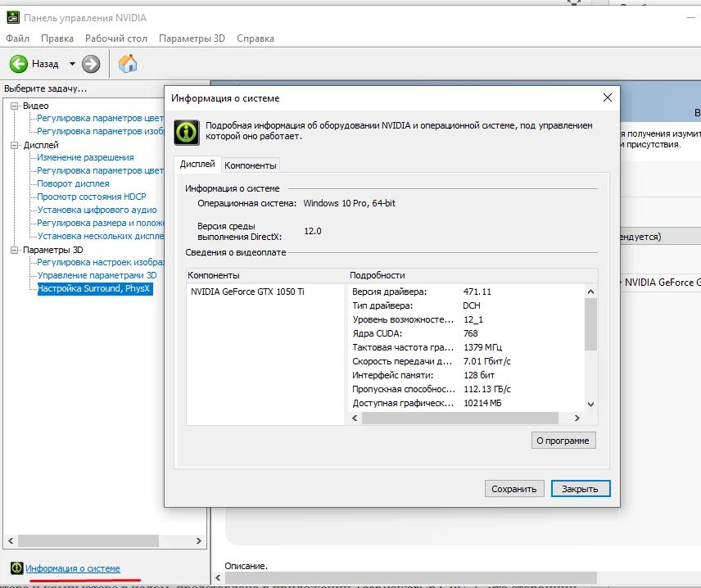
Task: Select Настройка Surround, PhysX item
Action: pyautogui.click(x=95, y=288)
